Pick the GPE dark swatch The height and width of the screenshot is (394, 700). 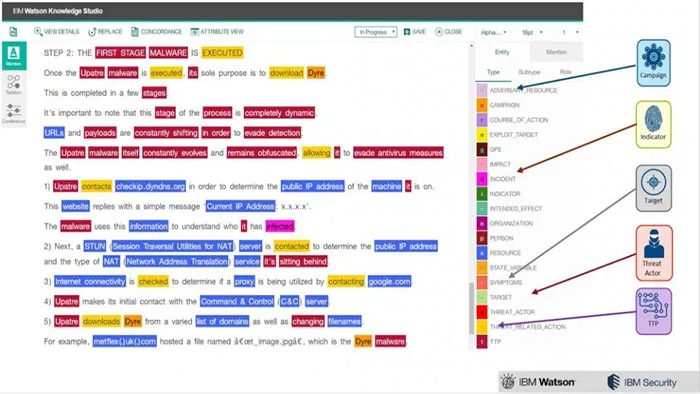482,149
